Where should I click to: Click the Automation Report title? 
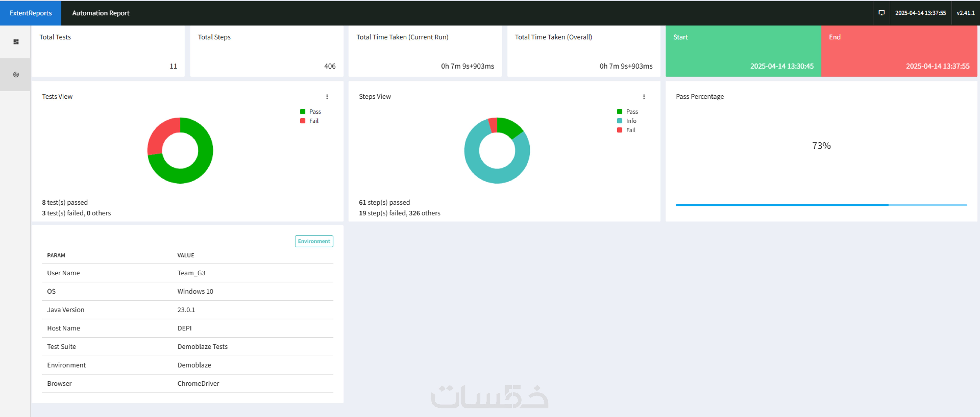[x=101, y=13]
